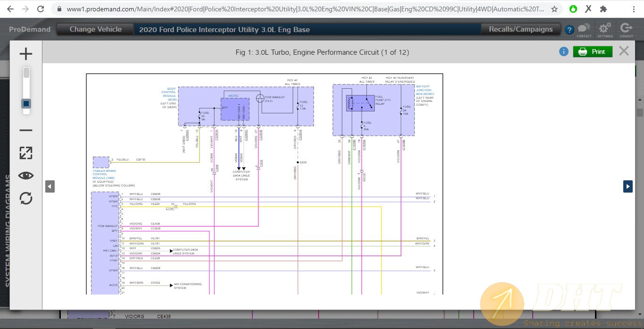644x329 pixels.
Task: Open Change Vehicle menu
Action: 96,29
